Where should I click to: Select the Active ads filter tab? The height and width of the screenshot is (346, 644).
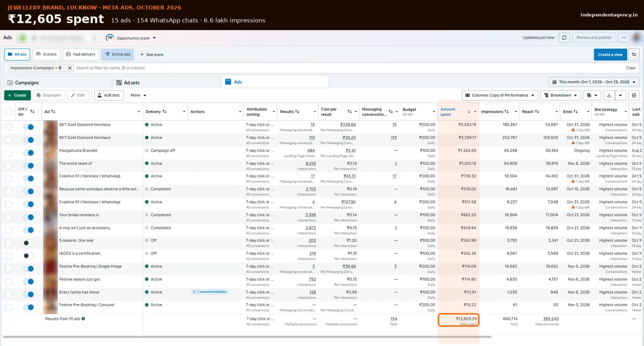point(118,54)
